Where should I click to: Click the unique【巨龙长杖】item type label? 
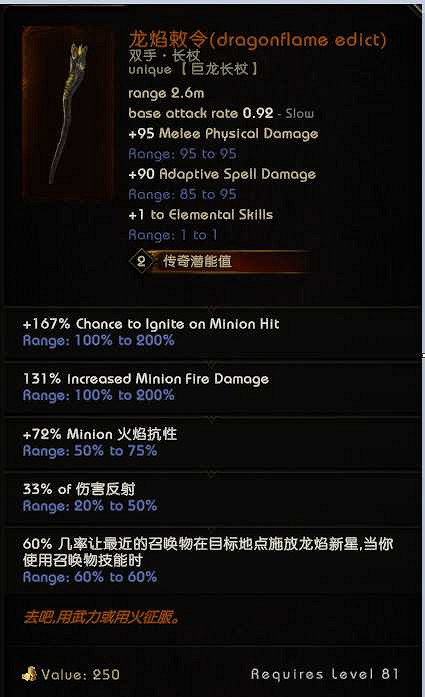point(193,69)
